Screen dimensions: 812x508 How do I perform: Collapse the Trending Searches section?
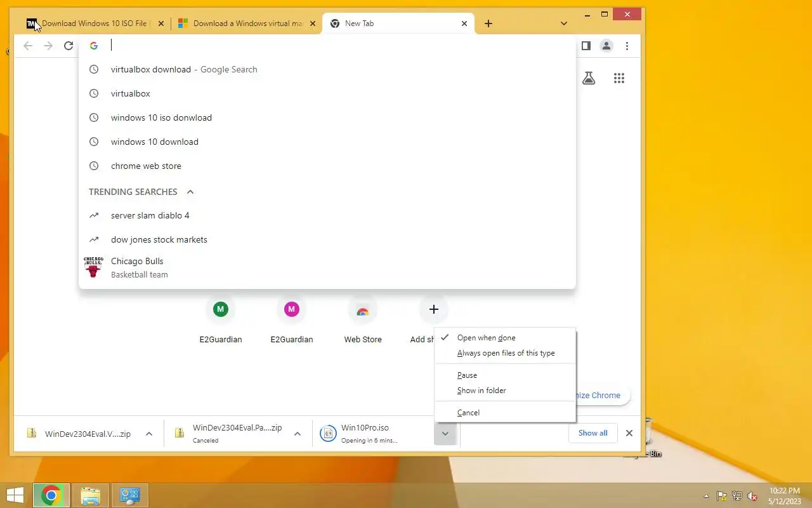coord(190,192)
